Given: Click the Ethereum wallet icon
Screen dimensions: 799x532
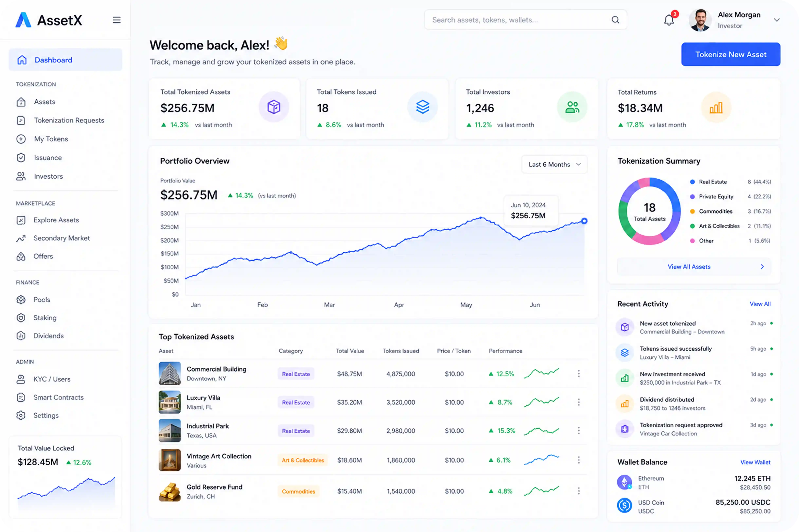Looking at the screenshot, I should point(624,482).
